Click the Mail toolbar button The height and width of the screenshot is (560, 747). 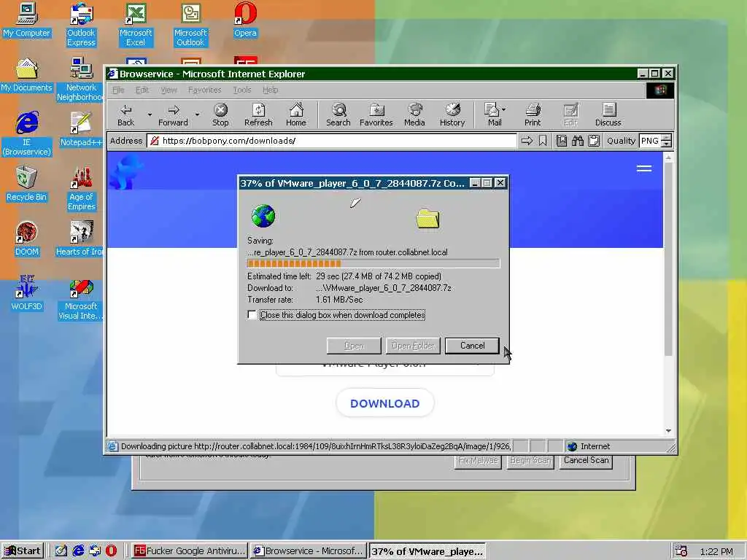[492, 114]
